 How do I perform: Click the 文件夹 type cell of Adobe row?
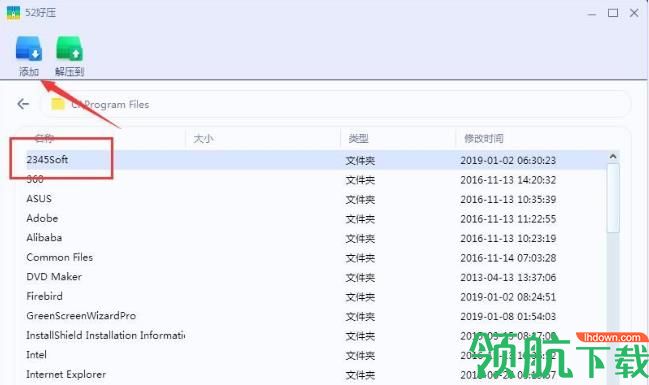tap(360, 219)
